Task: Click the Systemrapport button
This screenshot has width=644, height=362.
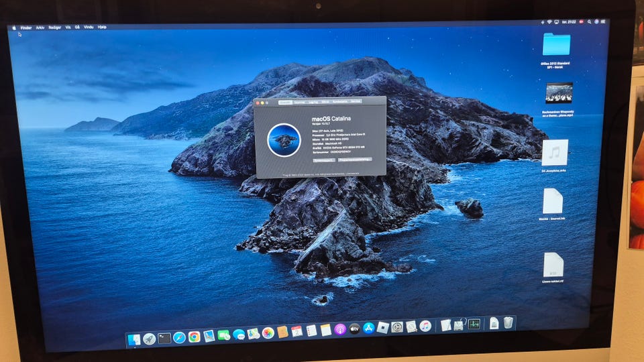Action: [x=324, y=160]
